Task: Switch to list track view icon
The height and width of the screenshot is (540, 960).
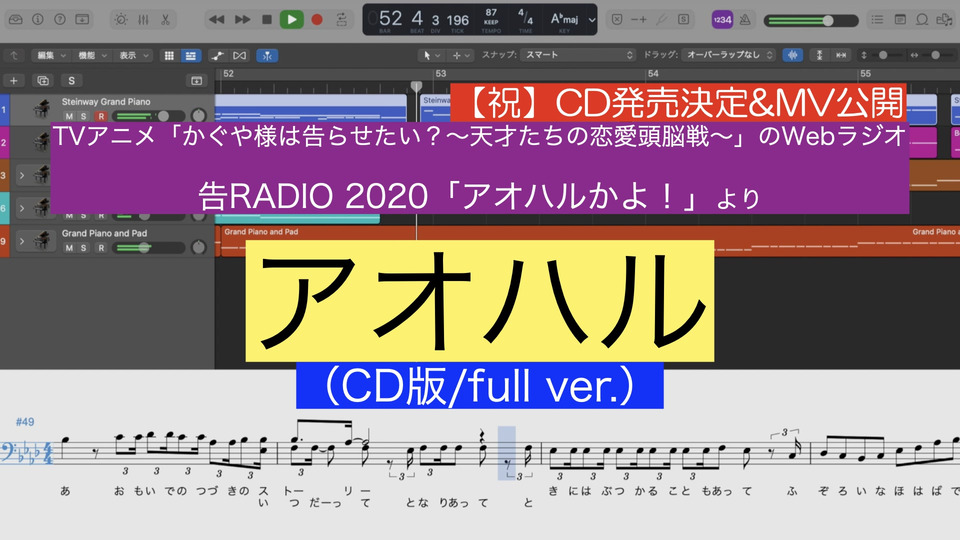Action: click(191, 56)
